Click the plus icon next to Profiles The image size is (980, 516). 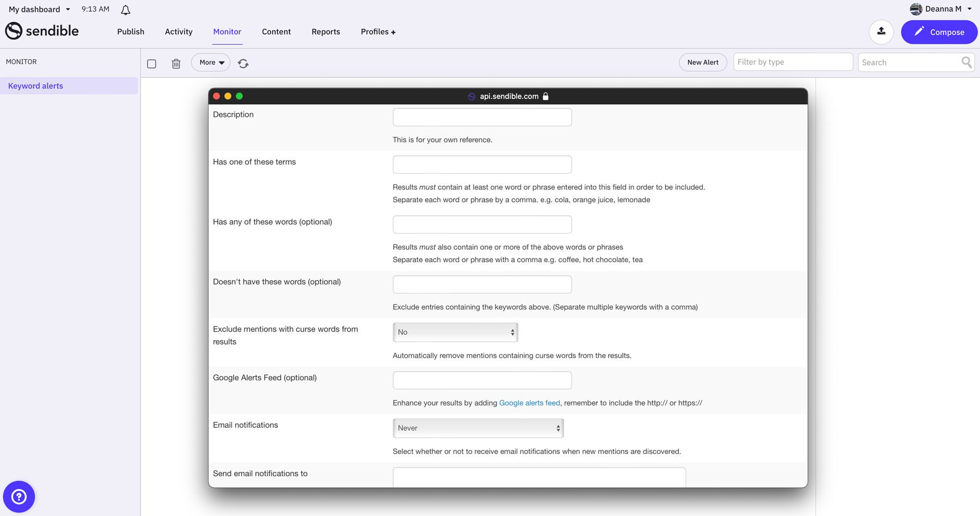click(x=394, y=32)
